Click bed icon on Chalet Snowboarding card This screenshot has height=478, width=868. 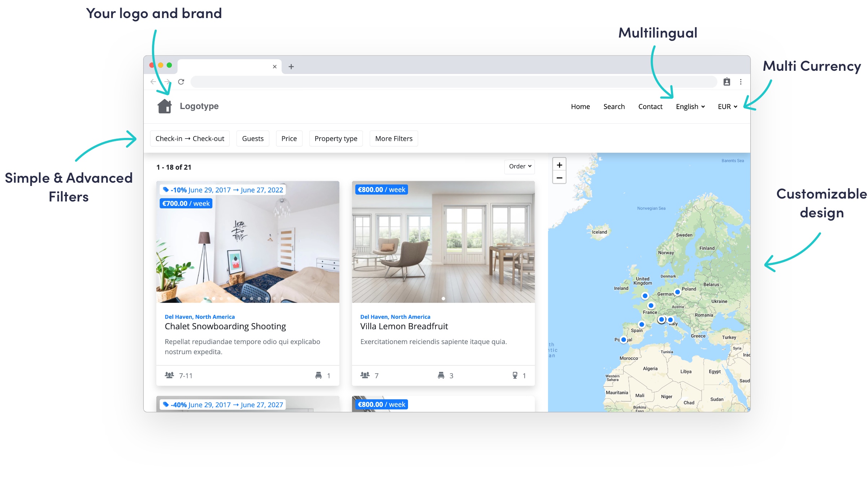click(x=318, y=375)
